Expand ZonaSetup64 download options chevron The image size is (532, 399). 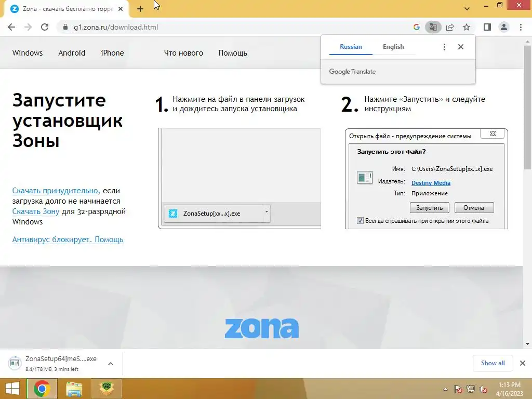click(x=111, y=364)
